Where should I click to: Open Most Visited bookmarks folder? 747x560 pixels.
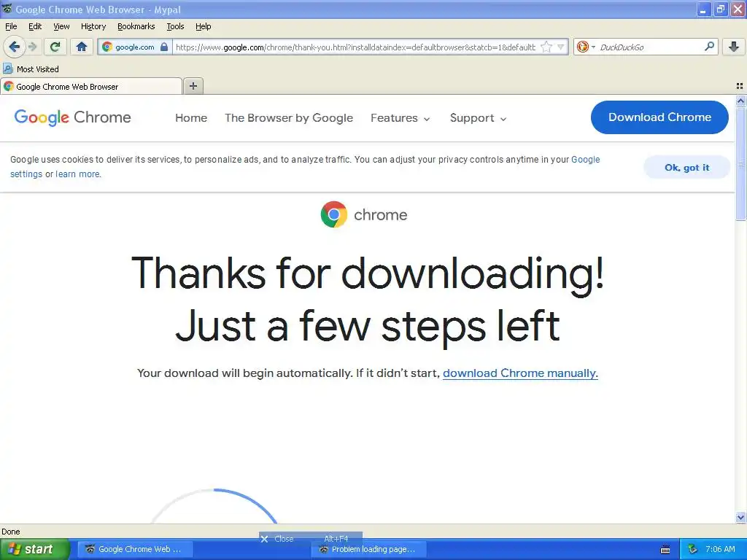point(31,69)
